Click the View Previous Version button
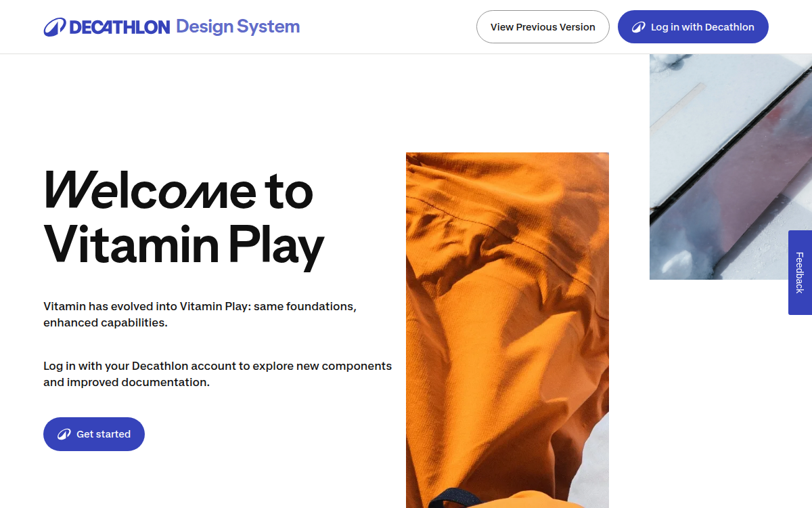 [x=543, y=27]
